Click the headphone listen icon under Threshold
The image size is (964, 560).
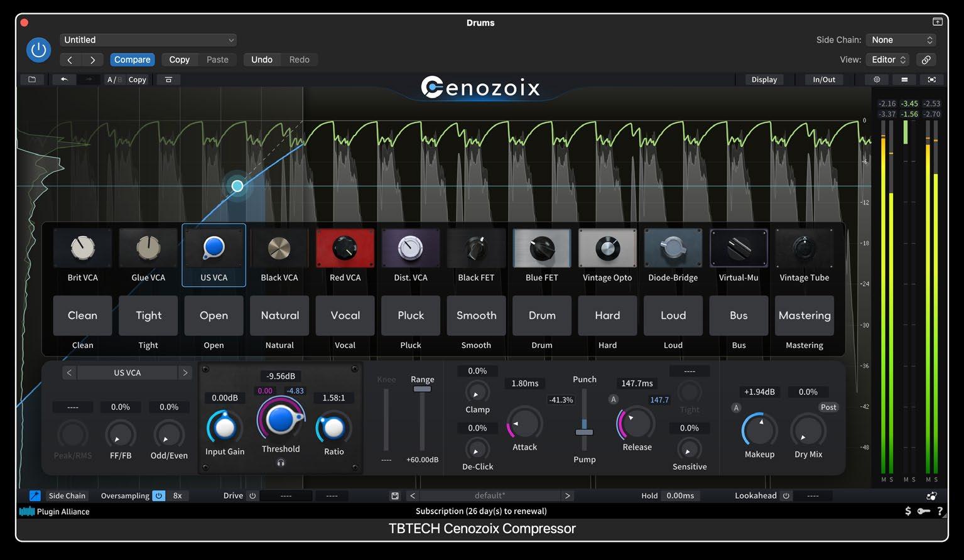pyautogui.click(x=281, y=463)
